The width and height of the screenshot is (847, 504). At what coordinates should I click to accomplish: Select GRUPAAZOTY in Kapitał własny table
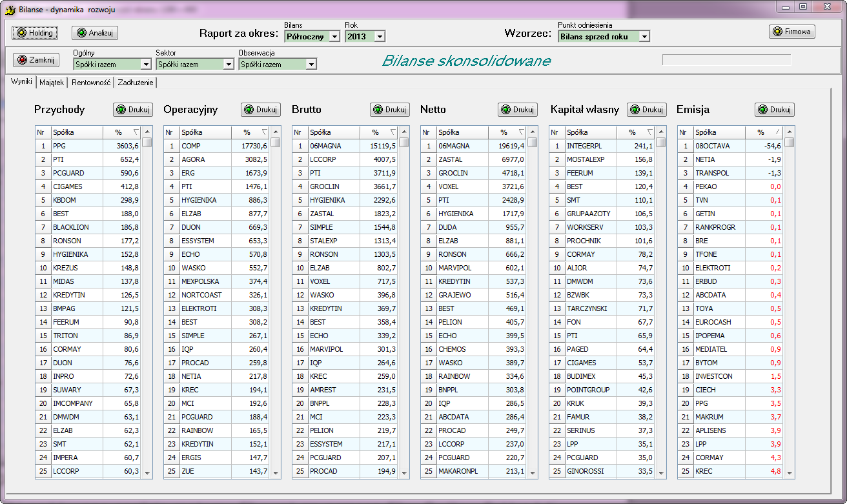coord(602,214)
